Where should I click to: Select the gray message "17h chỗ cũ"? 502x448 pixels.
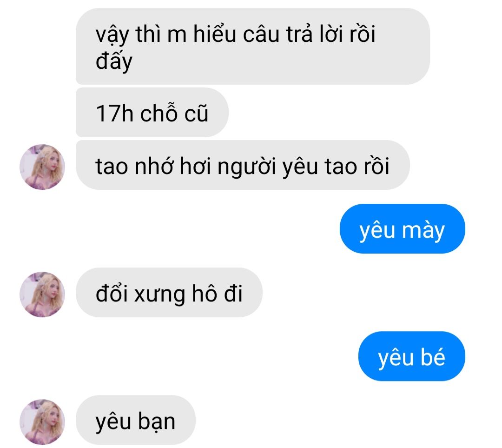(152, 113)
